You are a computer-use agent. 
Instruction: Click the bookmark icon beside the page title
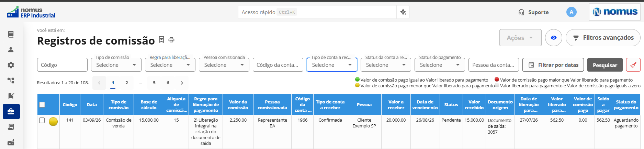coord(161,40)
